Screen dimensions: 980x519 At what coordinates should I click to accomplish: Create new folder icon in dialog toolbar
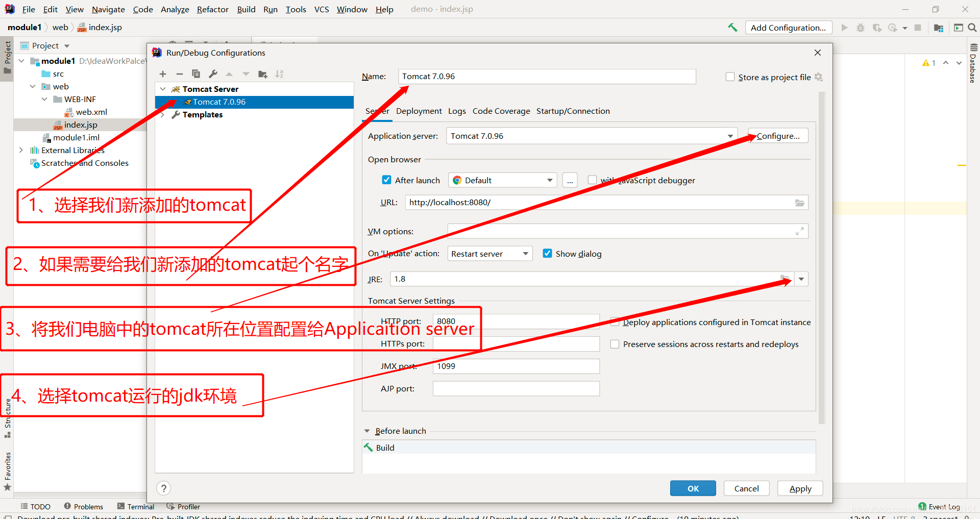263,74
